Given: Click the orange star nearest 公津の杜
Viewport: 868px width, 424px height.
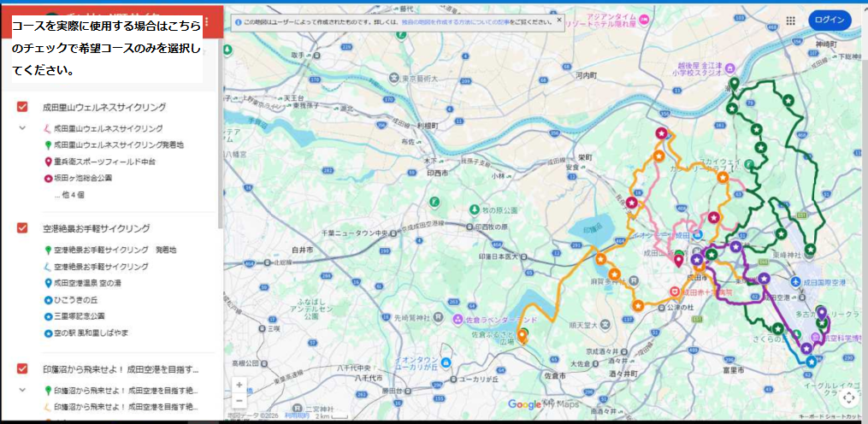Looking at the screenshot, I should (638, 305).
